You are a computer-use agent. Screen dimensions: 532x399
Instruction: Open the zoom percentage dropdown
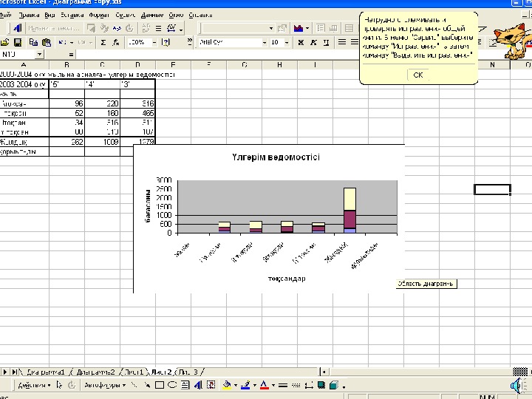(x=154, y=42)
